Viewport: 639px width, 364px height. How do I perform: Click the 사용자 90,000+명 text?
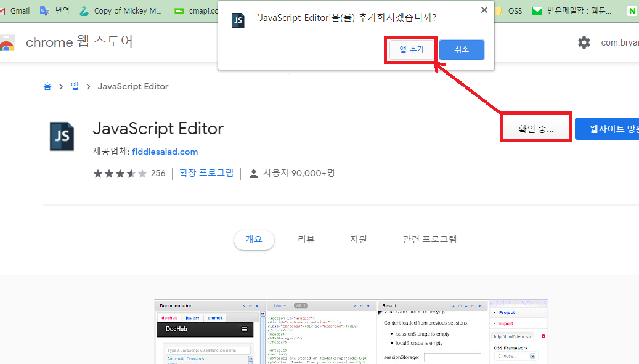[299, 173]
